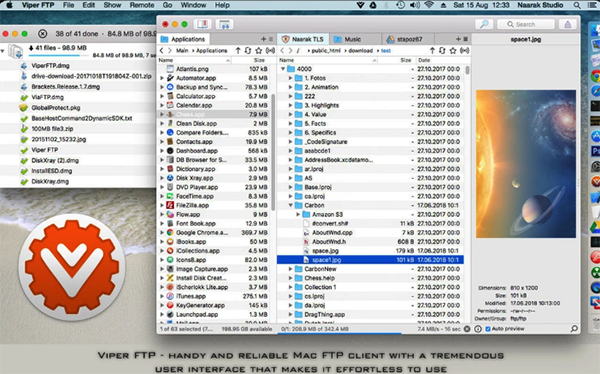Click the eject/disconnect button at top right
The image size is (600, 374).
click(567, 24)
